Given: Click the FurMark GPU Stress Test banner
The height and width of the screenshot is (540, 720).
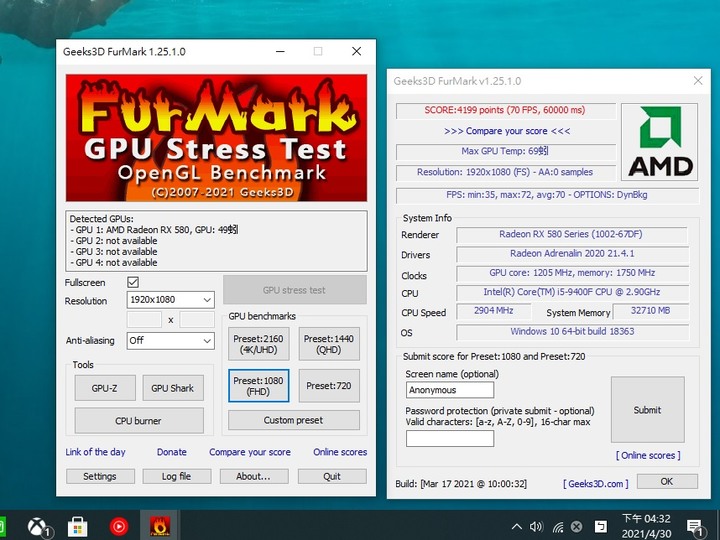Looking at the screenshot, I should (216, 138).
